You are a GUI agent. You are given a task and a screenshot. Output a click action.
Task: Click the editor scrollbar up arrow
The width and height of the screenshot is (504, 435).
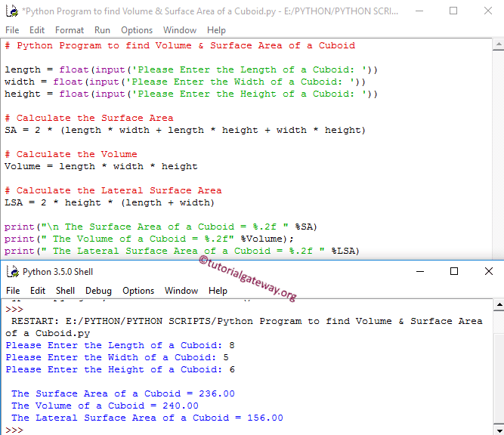pyautogui.click(x=499, y=45)
